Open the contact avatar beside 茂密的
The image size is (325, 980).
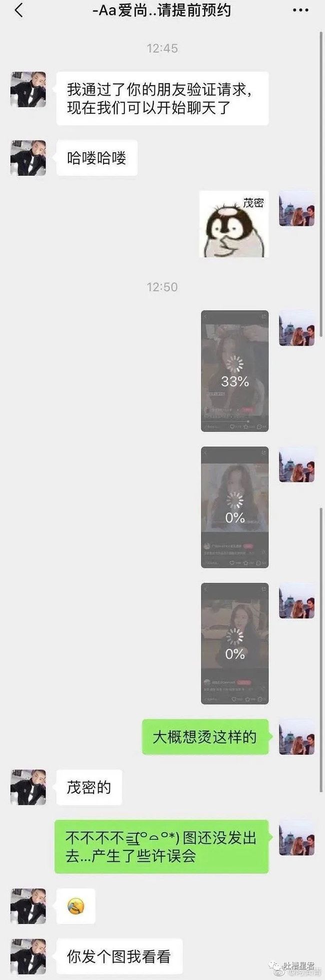coord(28,787)
